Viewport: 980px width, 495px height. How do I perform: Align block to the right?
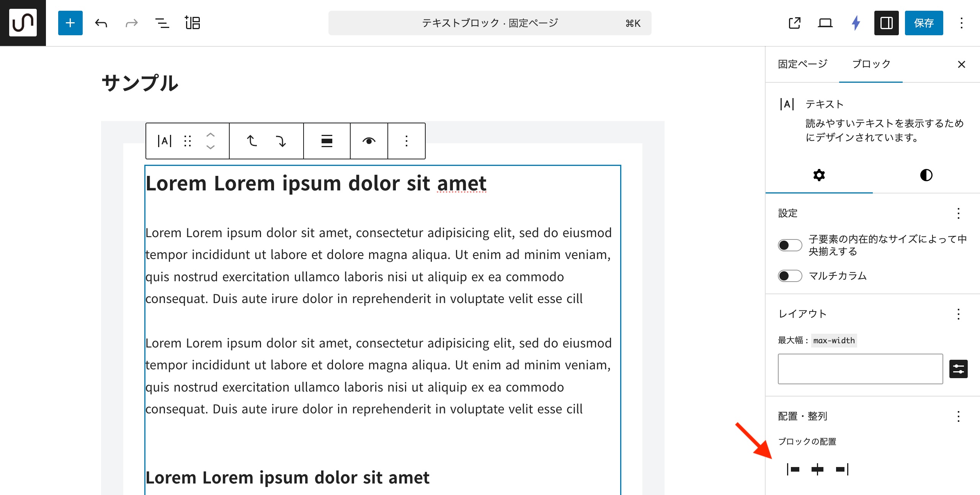pos(842,469)
